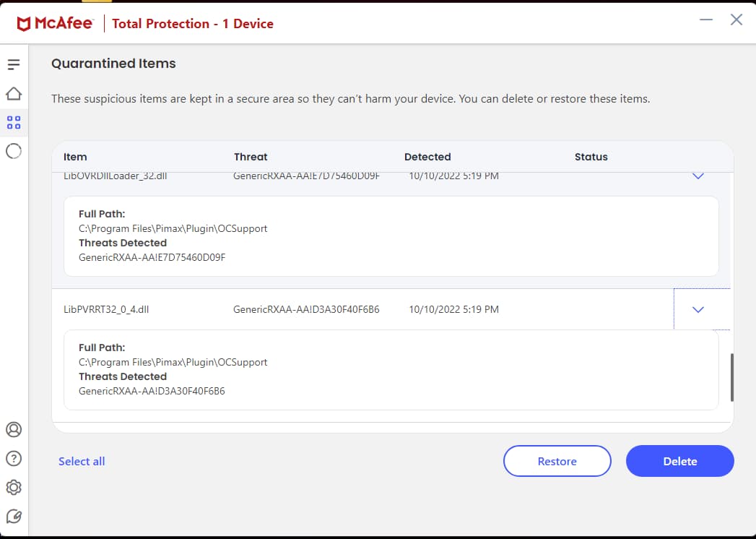Sort by the Detected column header
Image resolution: width=756 pixels, height=539 pixels.
(x=427, y=157)
